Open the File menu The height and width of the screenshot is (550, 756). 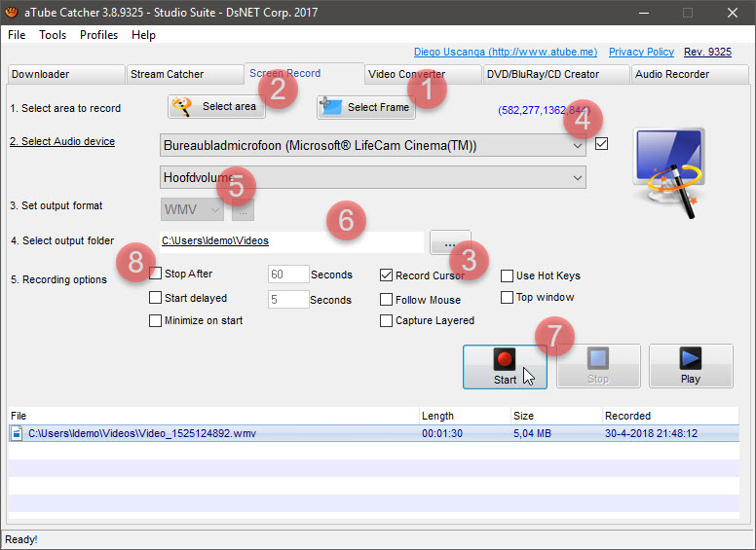point(17,35)
